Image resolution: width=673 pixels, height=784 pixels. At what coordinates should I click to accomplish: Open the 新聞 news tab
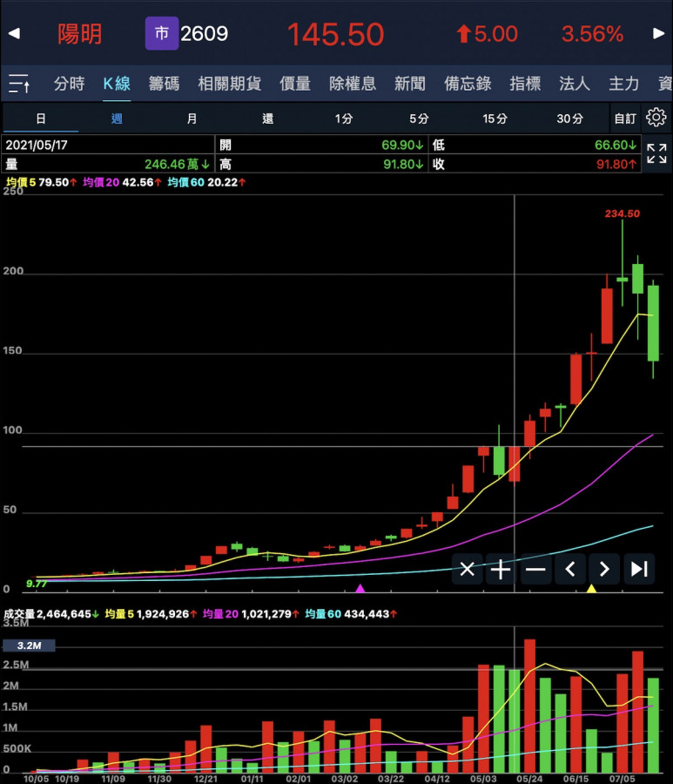click(410, 84)
